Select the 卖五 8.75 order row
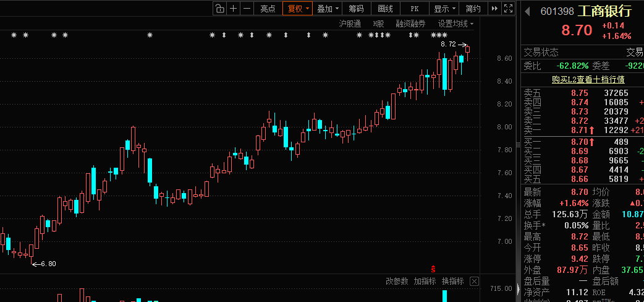This screenshot has height=302, width=644. point(583,93)
